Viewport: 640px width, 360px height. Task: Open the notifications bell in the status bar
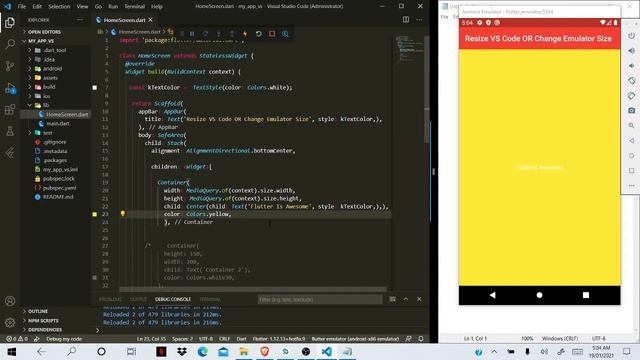point(421,339)
